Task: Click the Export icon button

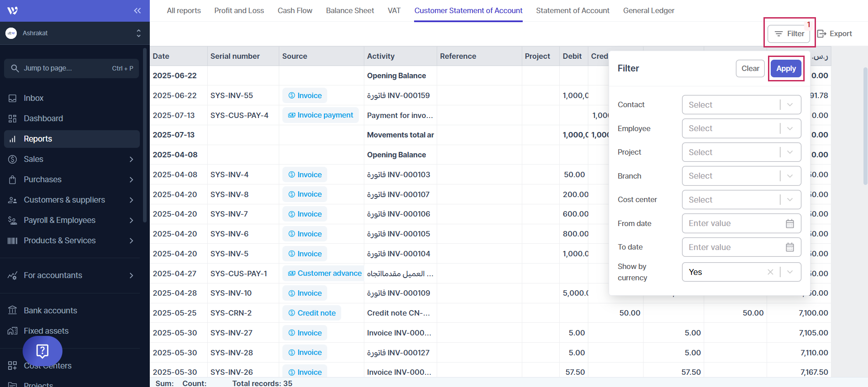Action: 835,34
